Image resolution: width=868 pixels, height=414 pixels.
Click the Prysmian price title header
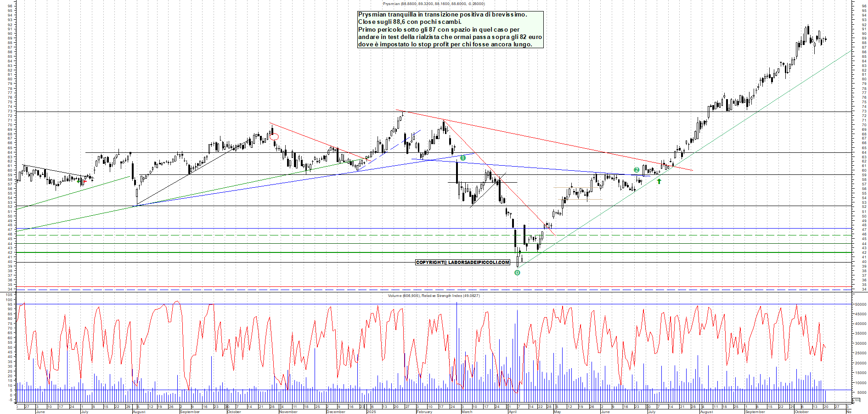click(x=434, y=4)
